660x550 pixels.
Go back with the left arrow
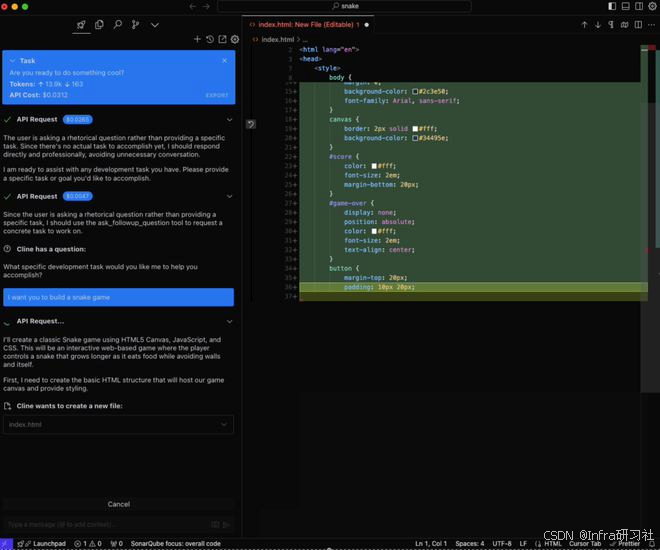click(x=193, y=6)
